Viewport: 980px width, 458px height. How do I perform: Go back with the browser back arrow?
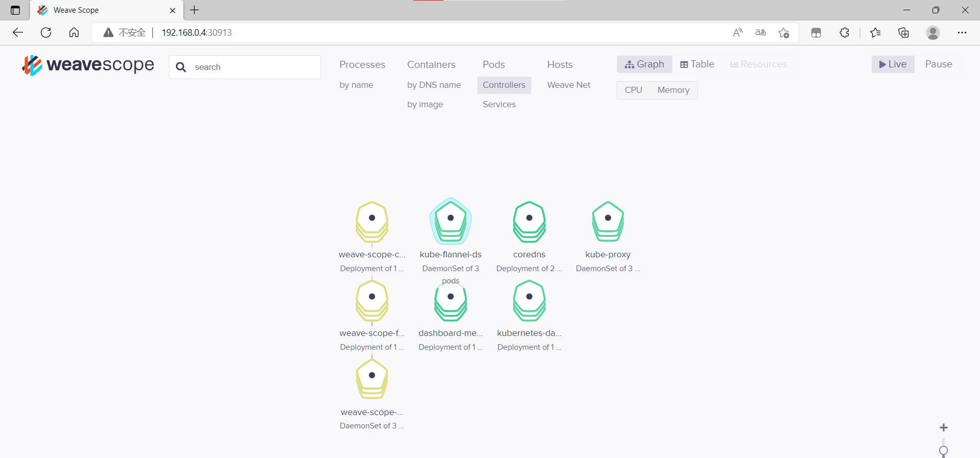pyautogui.click(x=18, y=33)
